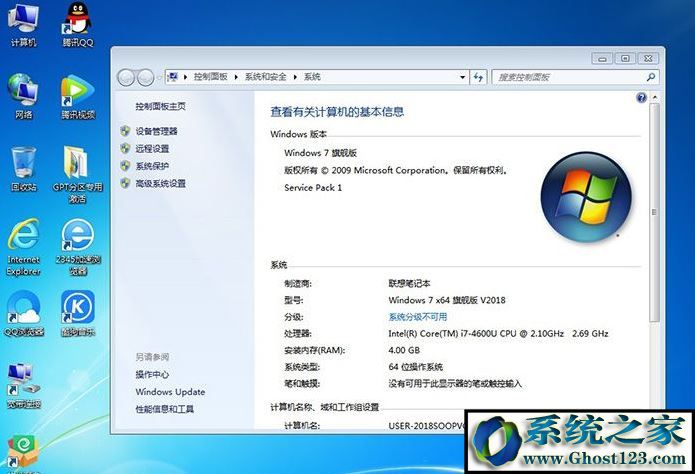This screenshot has height=474, width=695.
Task: Open 控制面板主页 link
Action: 160,106
